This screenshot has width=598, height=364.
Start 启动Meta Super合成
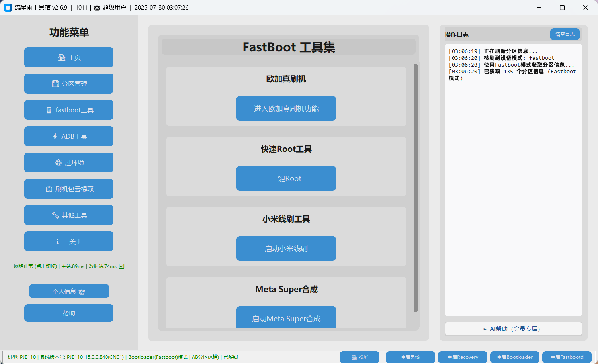click(286, 318)
